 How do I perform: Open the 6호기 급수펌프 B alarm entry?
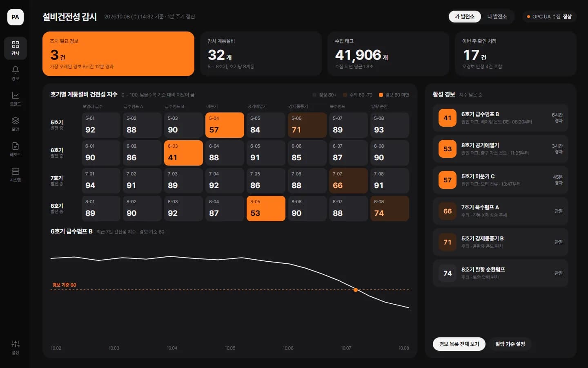(501, 118)
